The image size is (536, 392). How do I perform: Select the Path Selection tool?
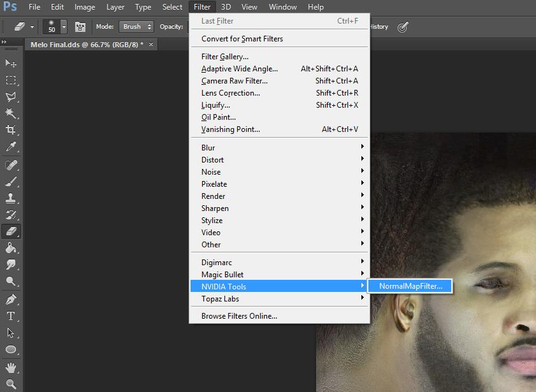11,333
